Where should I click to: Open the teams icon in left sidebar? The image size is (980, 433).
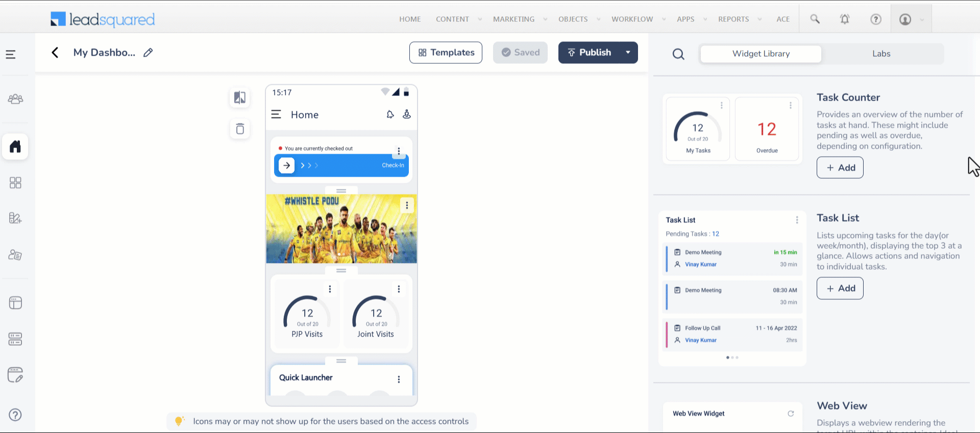tap(15, 99)
